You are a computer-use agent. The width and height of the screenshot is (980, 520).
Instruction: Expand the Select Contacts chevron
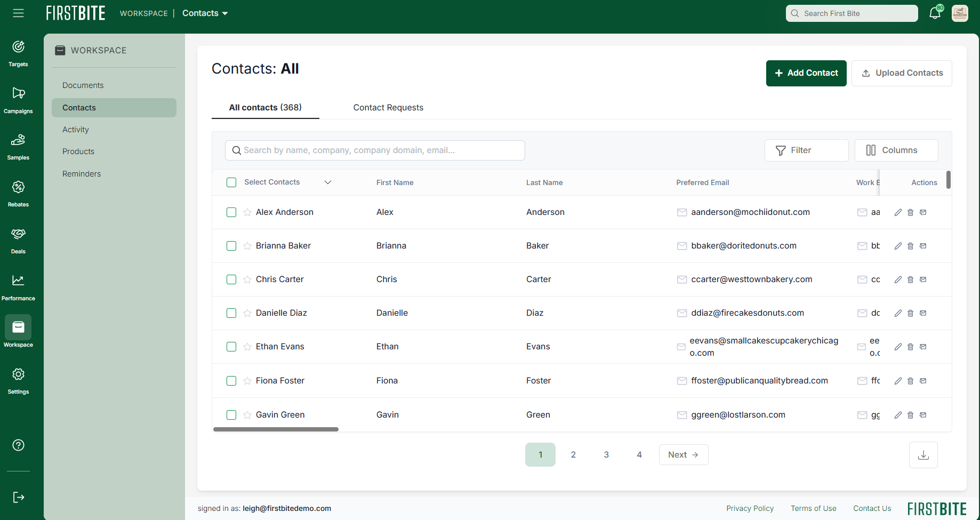pyautogui.click(x=328, y=182)
